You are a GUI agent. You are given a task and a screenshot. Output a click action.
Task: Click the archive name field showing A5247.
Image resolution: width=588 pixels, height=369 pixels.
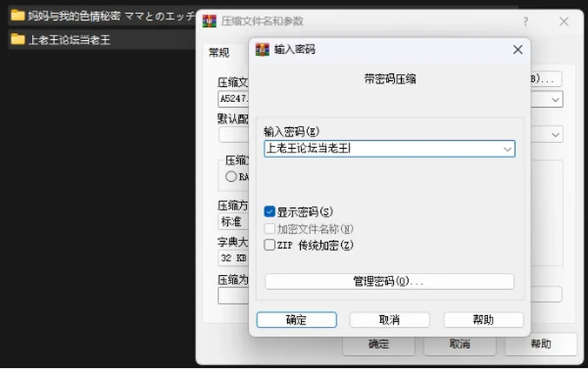pyautogui.click(x=233, y=99)
